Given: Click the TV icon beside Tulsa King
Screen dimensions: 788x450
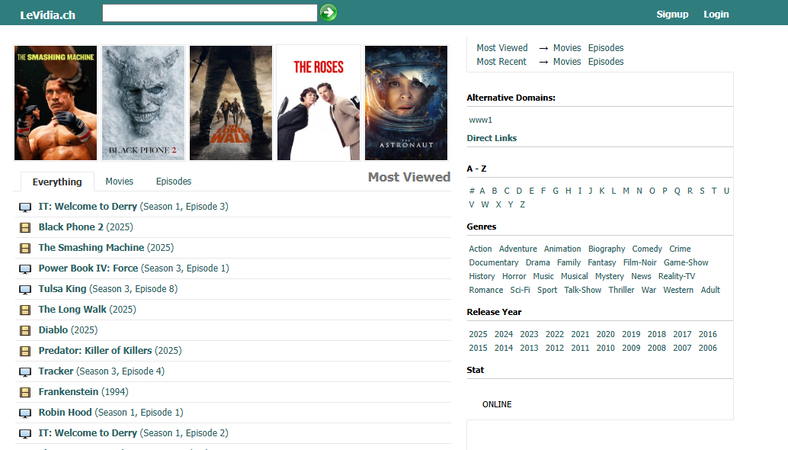Looking at the screenshot, I should coord(25,289).
